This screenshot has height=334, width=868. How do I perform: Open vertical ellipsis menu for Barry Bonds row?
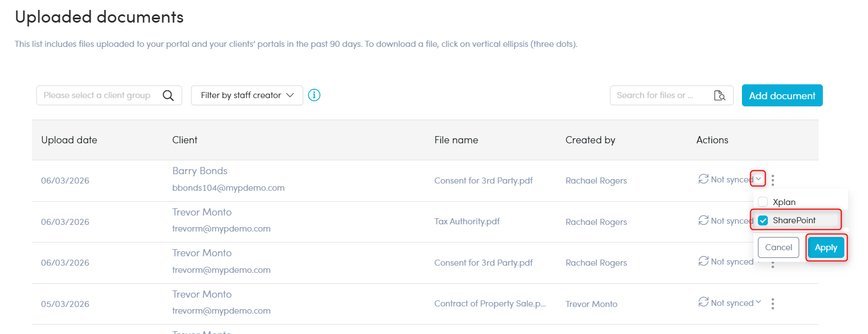(773, 180)
